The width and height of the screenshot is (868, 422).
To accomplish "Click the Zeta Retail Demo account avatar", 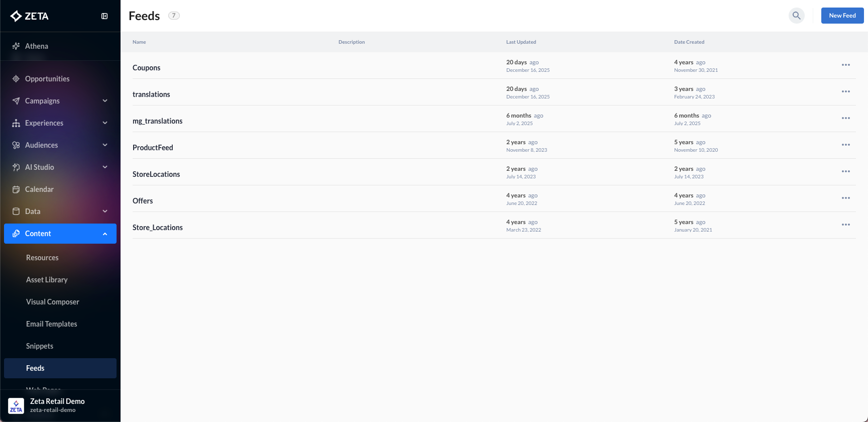I will (x=16, y=405).
